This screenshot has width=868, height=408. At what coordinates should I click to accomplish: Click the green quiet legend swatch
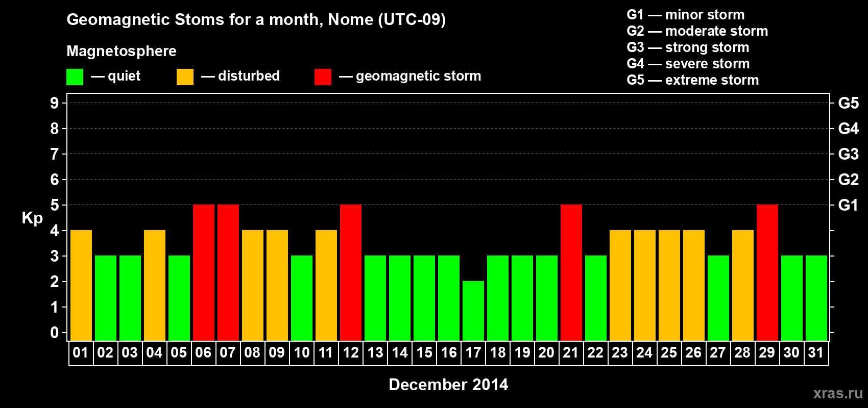click(75, 77)
